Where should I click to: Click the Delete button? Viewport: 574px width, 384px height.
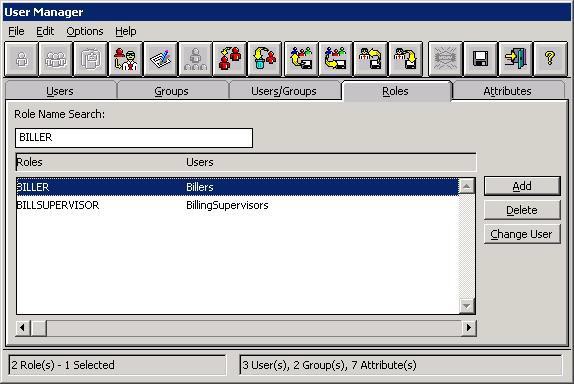click(522, 210)
